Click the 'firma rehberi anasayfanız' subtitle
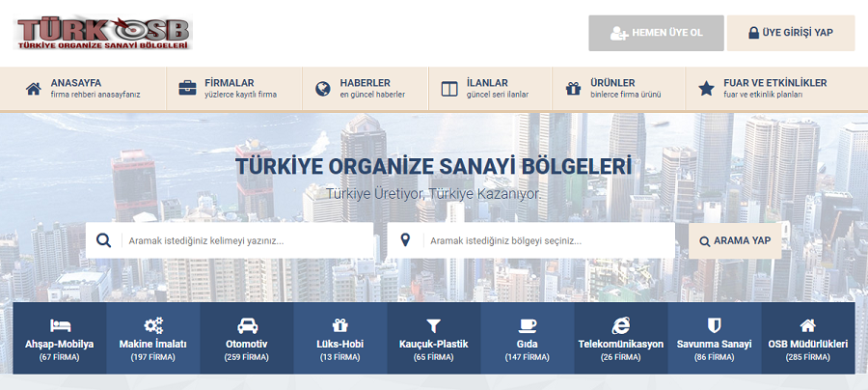The height and width of the screenshot is (390, 868). click(x=95, y=95)
